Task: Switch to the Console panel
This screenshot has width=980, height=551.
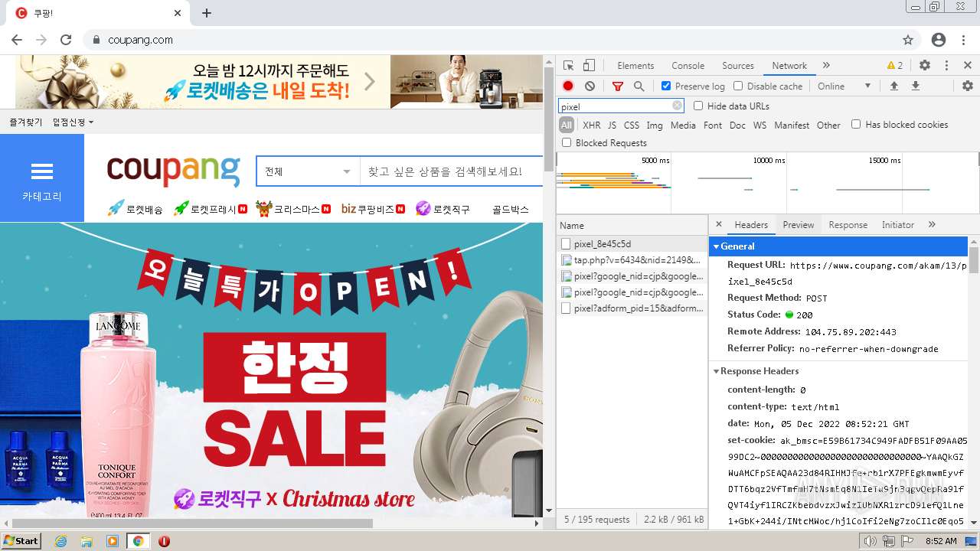Action: point(688,66)
